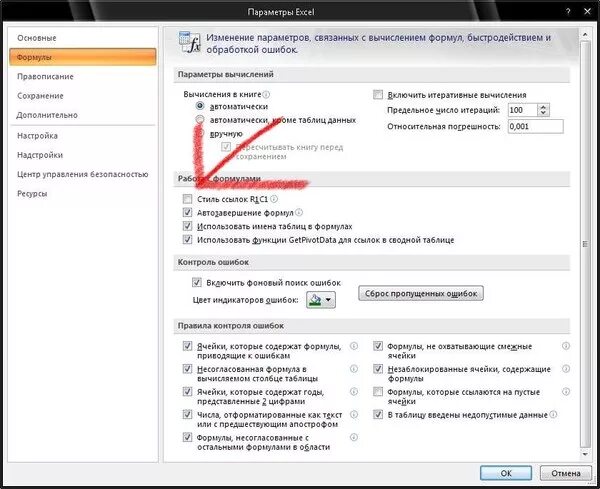Increase iteration count with up spinner

pos(543,107)
